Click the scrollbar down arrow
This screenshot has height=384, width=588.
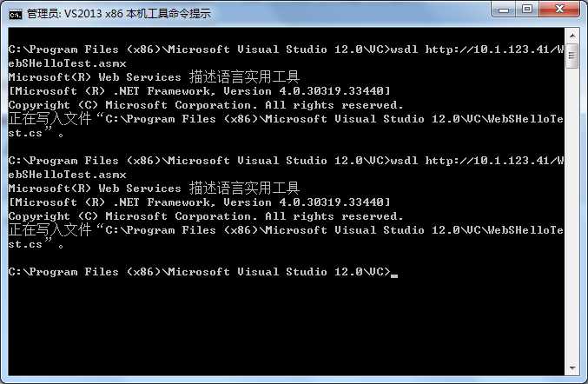572,367
